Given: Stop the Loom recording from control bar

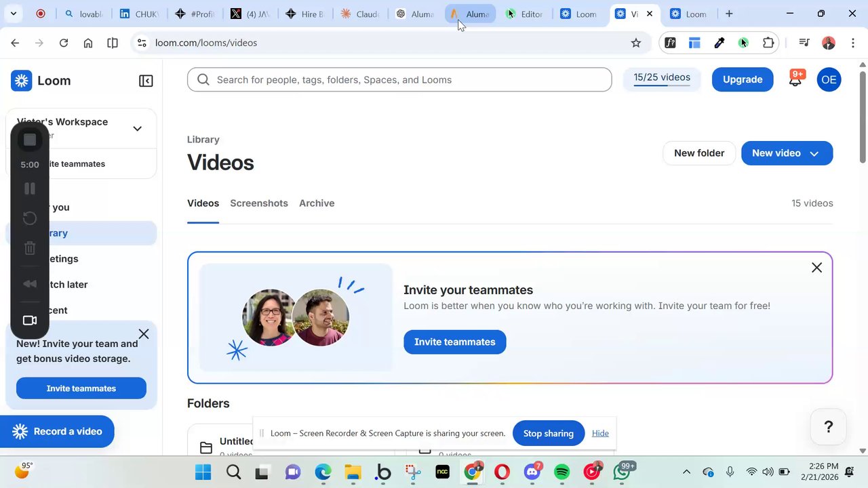Looking at the screenshot, I should (30, 140).
